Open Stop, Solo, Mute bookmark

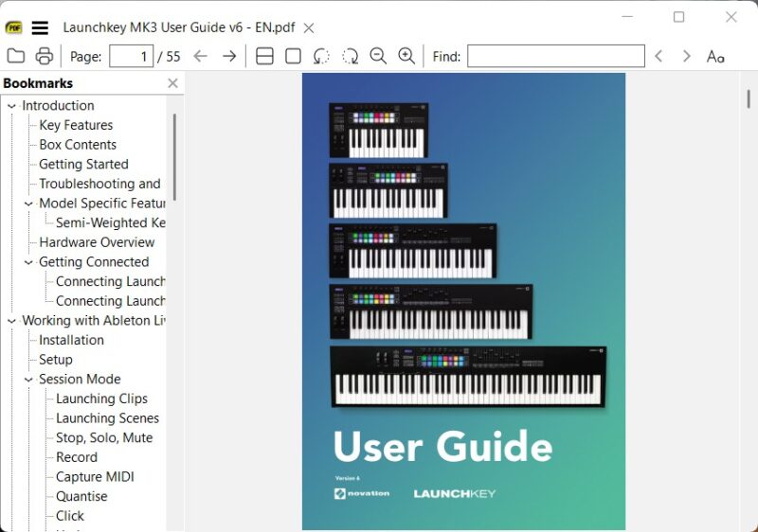pyautogui.click(x=104, y=438)
